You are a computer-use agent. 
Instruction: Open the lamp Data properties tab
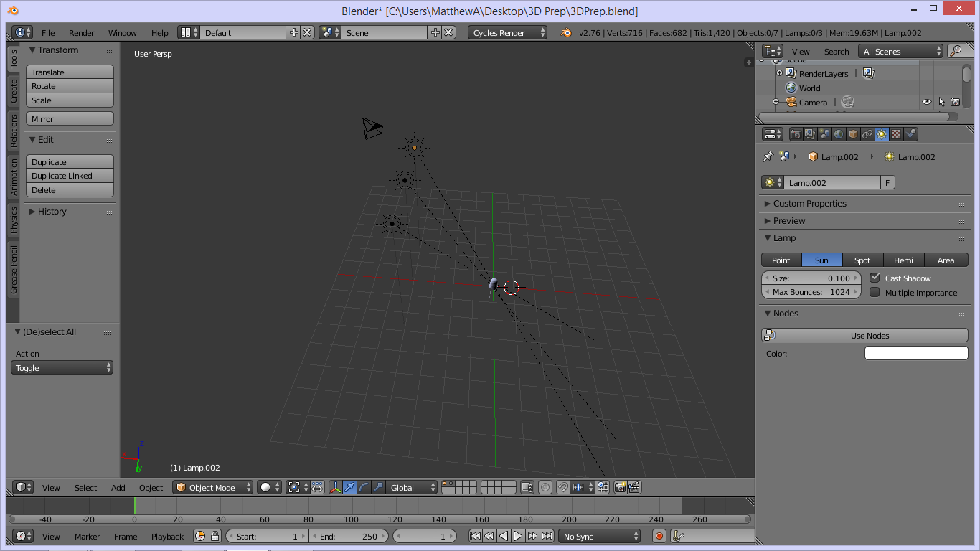[x=882, y=134]
